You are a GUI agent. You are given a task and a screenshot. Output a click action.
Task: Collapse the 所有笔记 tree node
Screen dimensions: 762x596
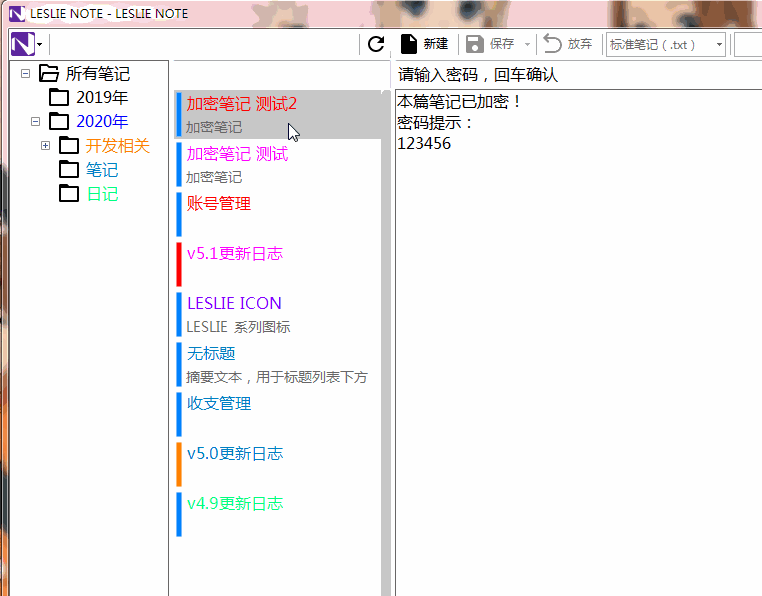click(25, 73)
